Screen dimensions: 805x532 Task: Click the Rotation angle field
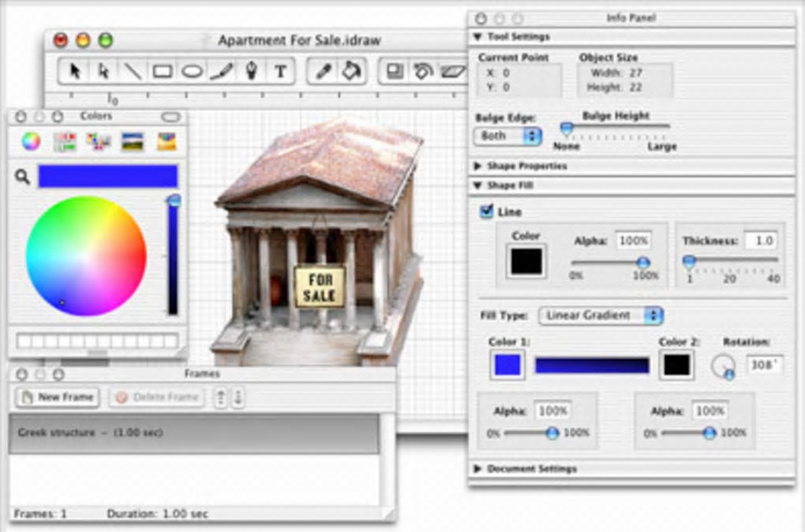[765, 365]
